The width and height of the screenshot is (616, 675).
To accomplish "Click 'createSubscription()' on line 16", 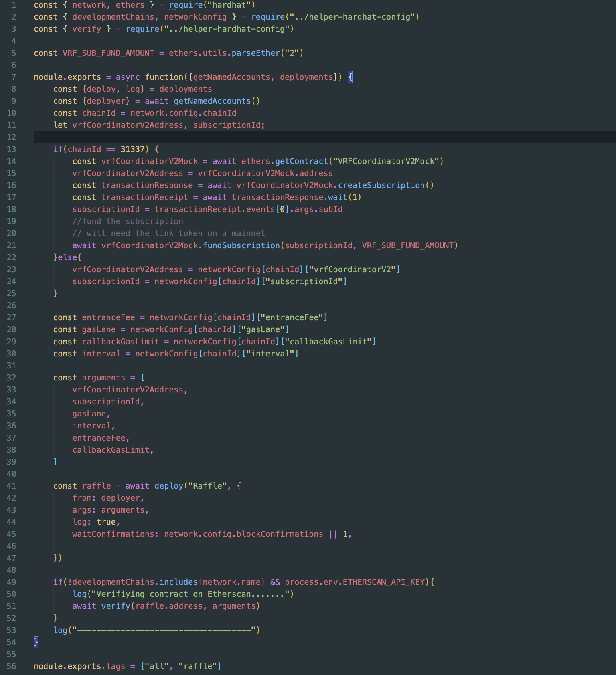I will click(386, 185).
